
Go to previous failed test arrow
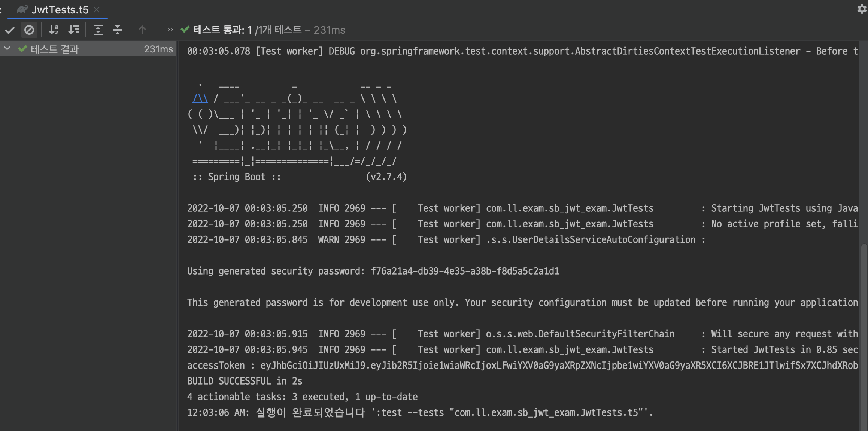[142, 30]
